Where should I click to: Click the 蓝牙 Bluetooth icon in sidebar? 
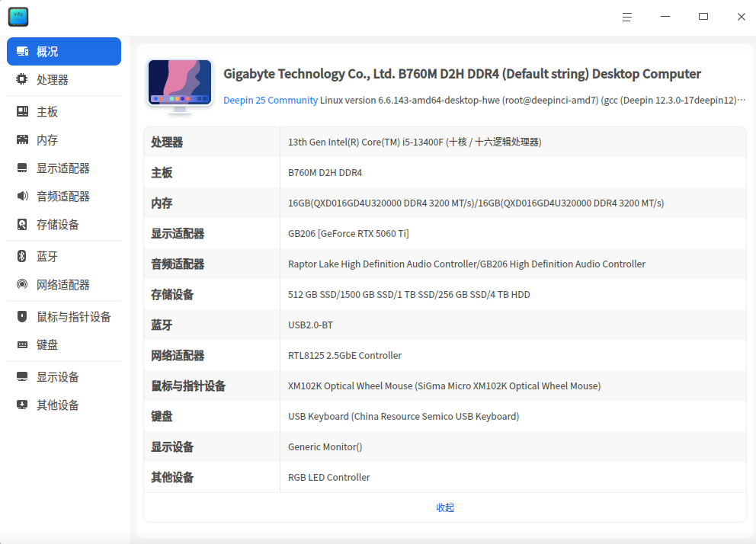coord(22,256)
